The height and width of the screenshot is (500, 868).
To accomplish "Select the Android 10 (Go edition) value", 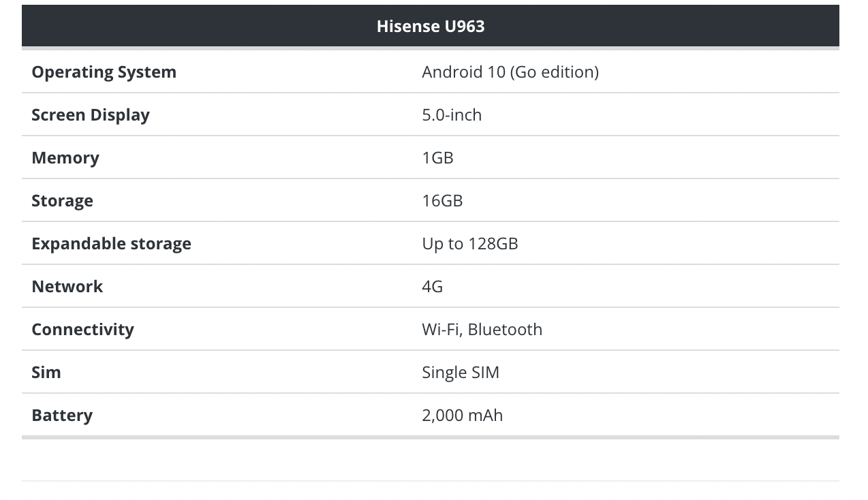I will pyautogui.click(x=510, y=72).
